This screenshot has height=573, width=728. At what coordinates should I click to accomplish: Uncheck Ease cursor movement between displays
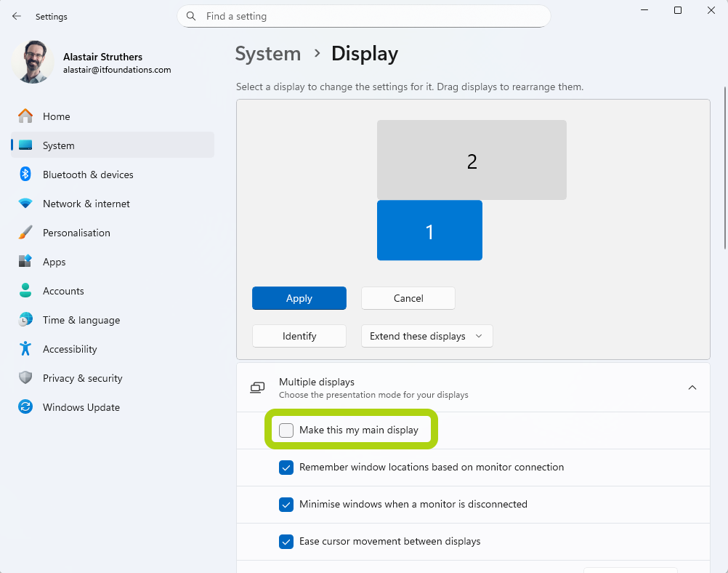[286, 541]
